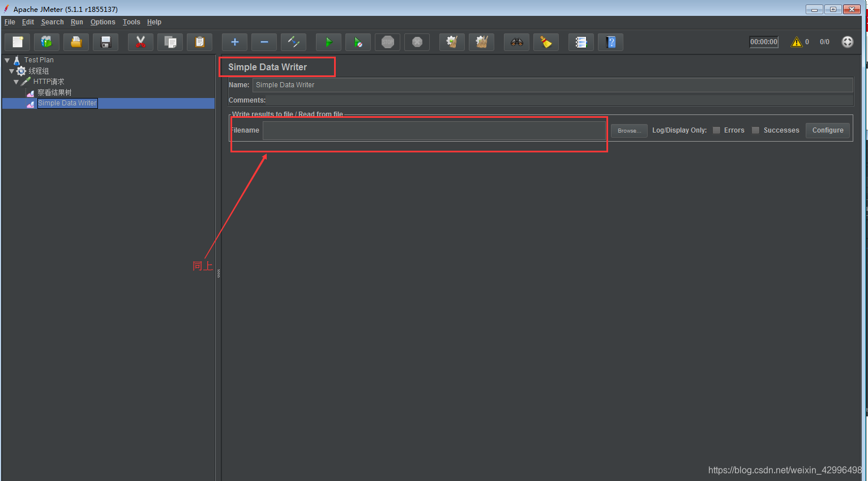
Task: Select 察看结果树 listener in tree
Action: [x=54, y=92]
